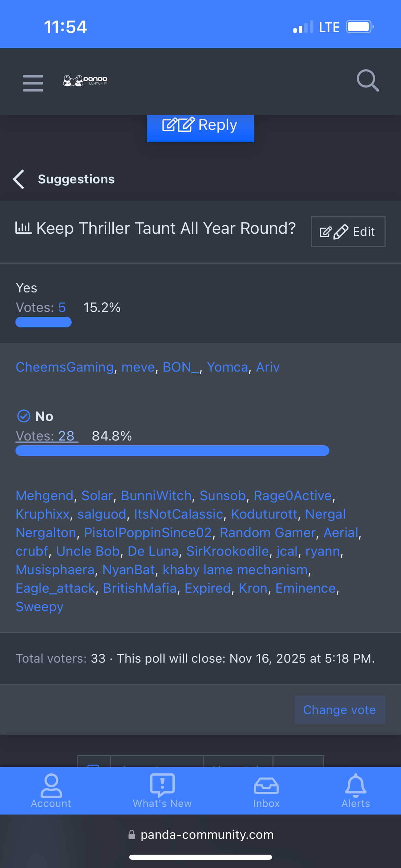The image size is (401, 868).
Task: Go back via the Suggestions chevron
Action: pos(19,179)
